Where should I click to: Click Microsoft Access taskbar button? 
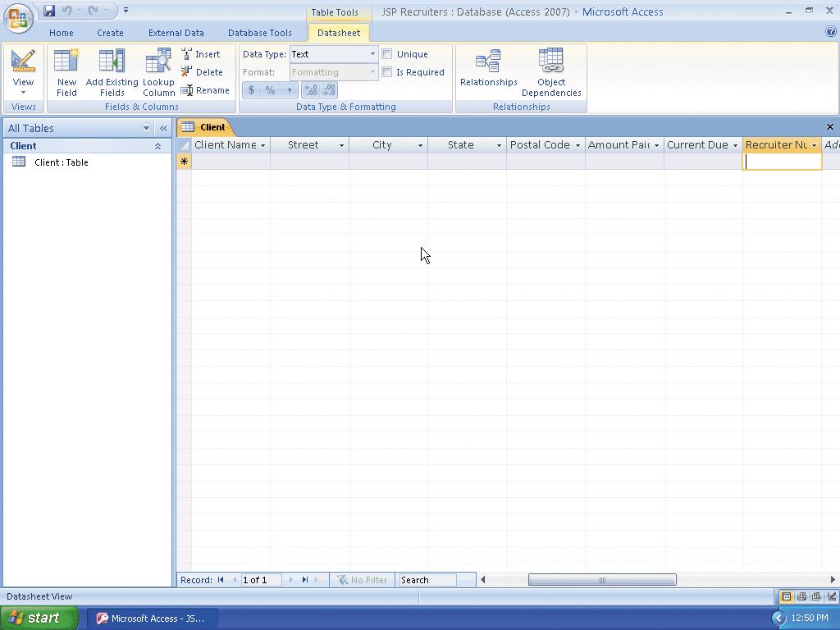(x=152, y=619)
